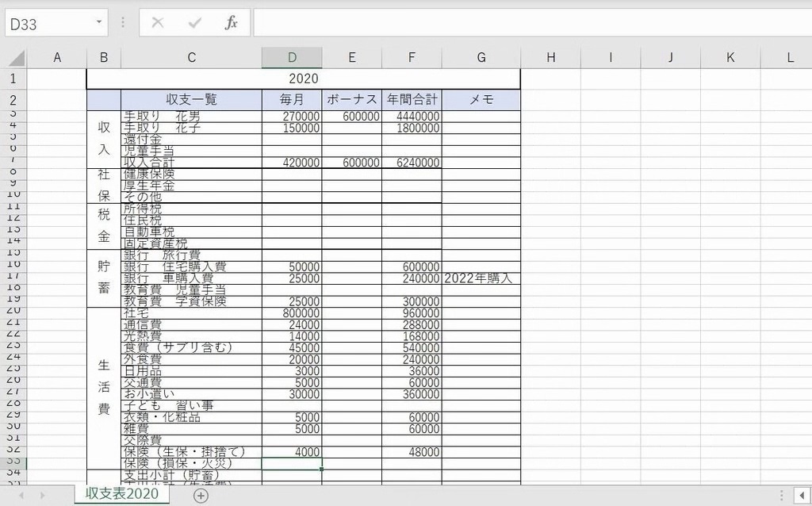Select column D header

(x=292, y=58)
